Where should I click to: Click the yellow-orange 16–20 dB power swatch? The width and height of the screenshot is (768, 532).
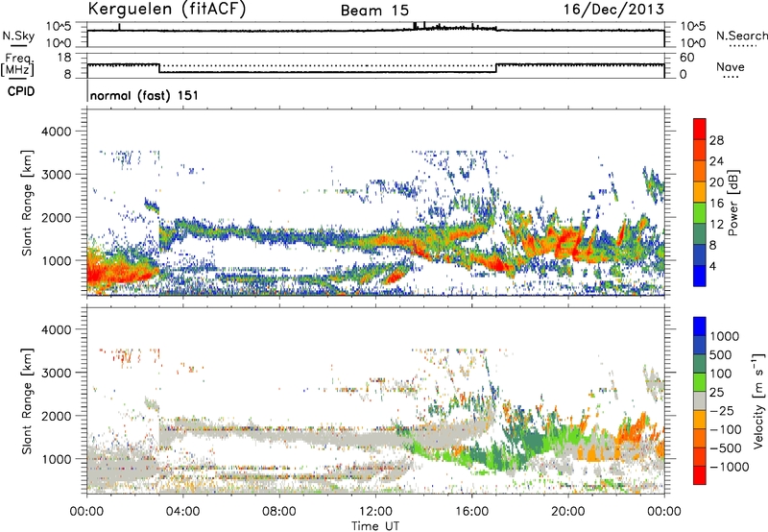pyautogui.click(x=700, y=192)
